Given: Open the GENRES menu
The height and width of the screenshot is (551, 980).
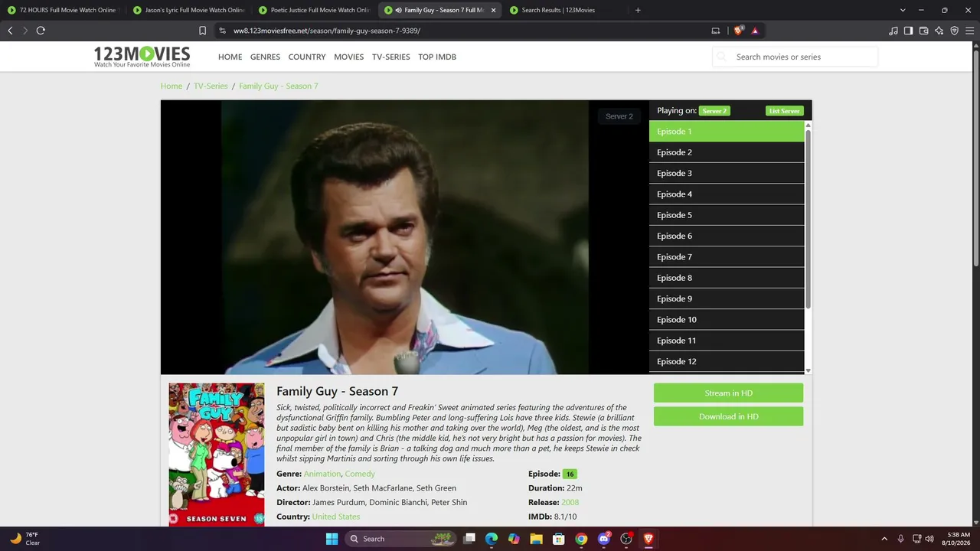Looking at the screenshot, I should coord(265,57).
